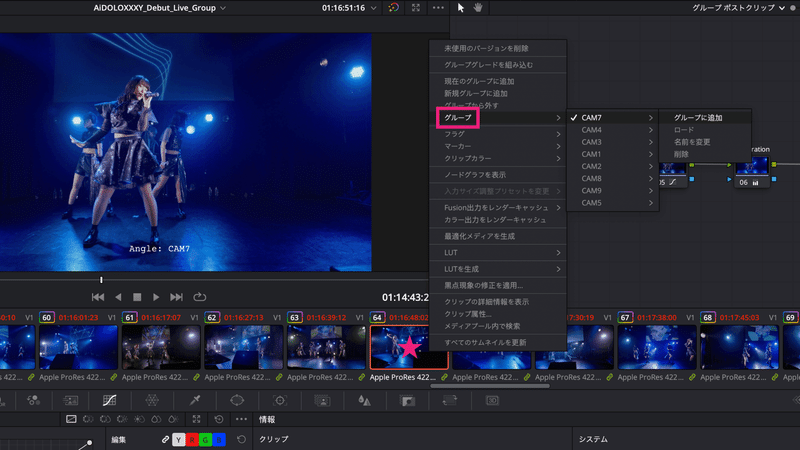Expand the LUT submenu

tap(497, 253)
